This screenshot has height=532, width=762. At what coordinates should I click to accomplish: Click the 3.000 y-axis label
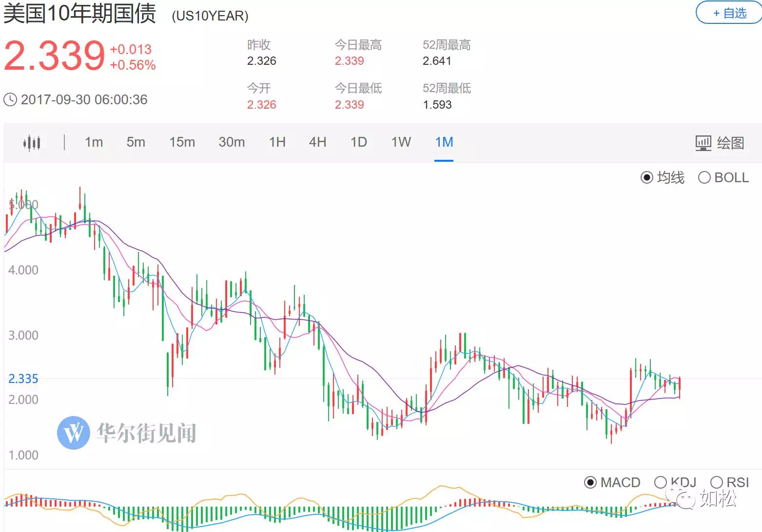pos(23,335)
